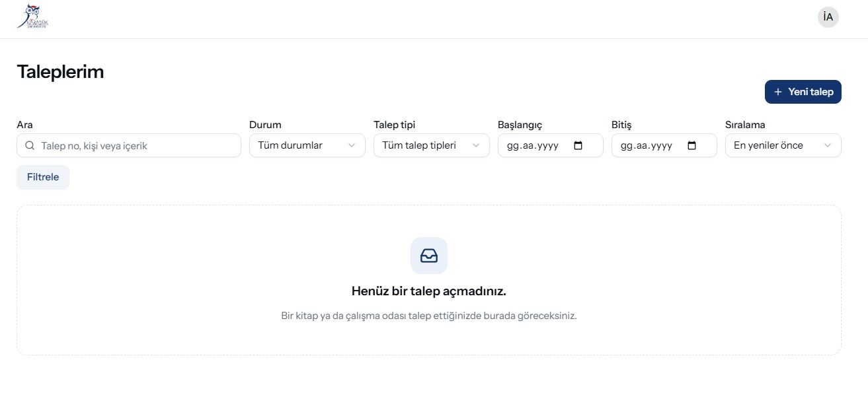Click the inbox tray empty-state icon

click(429, 256)
